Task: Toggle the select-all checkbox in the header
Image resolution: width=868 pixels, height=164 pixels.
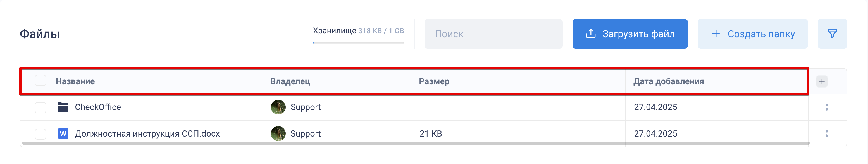Action: 40,81
